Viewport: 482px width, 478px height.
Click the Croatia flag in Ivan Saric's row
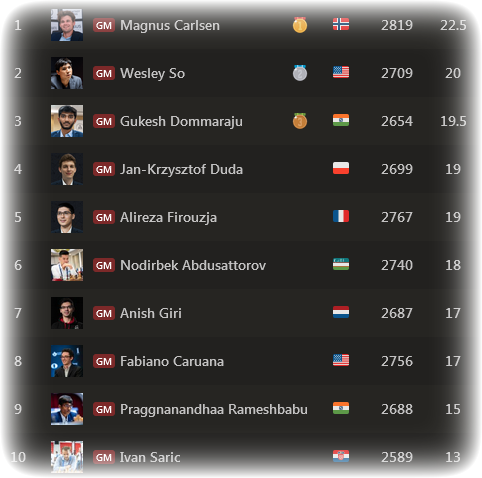coord(341,456)
